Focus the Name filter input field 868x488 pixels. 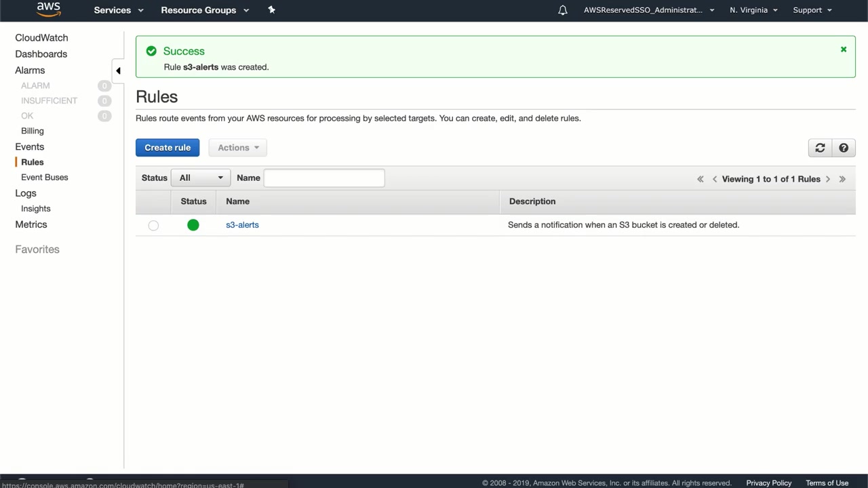tap(324, 178)
